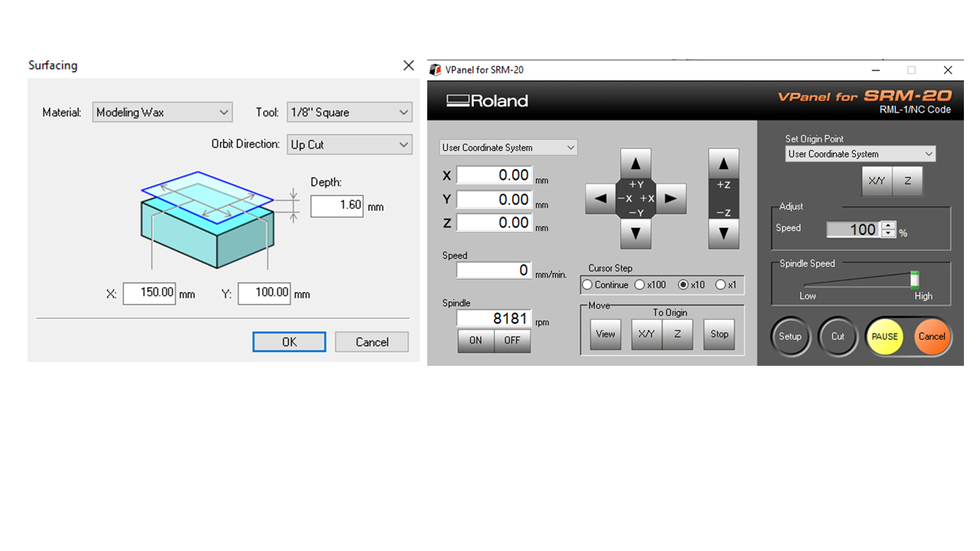Screen dimensions: 980x551
Task: Select Continue cursor step
Action: (606, 285)
